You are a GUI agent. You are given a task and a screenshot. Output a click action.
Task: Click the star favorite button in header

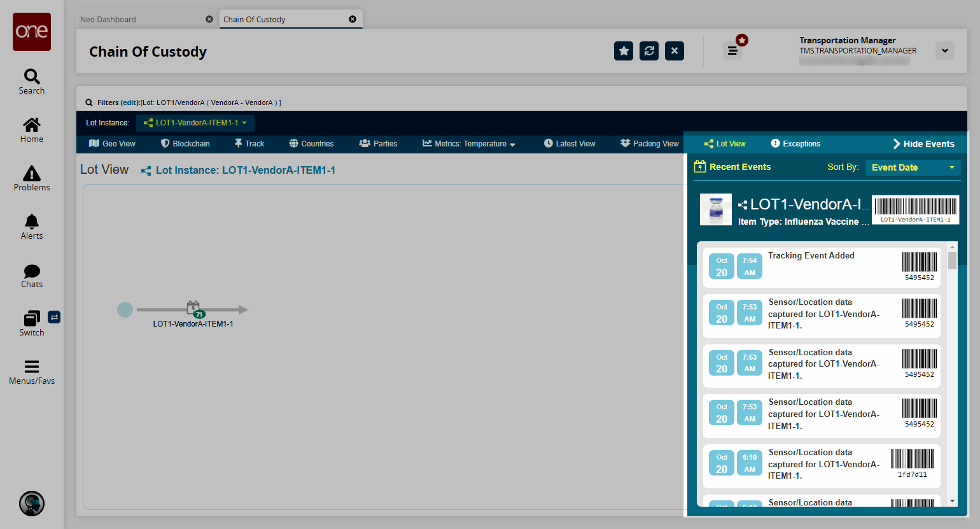click(x=624, y=51)
